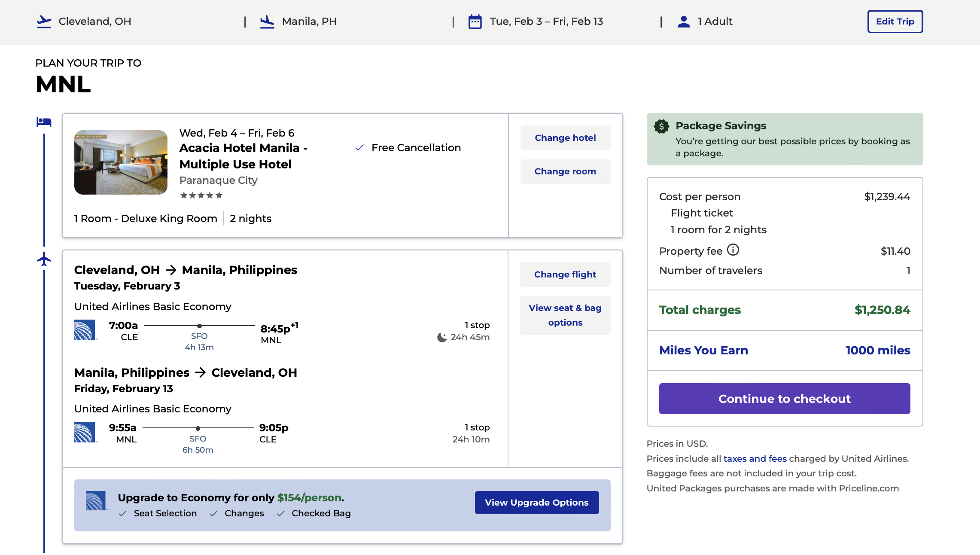This screenshot has height=555, width=980.
Task: Click the Number of travelers row
Action: [785, 271]
